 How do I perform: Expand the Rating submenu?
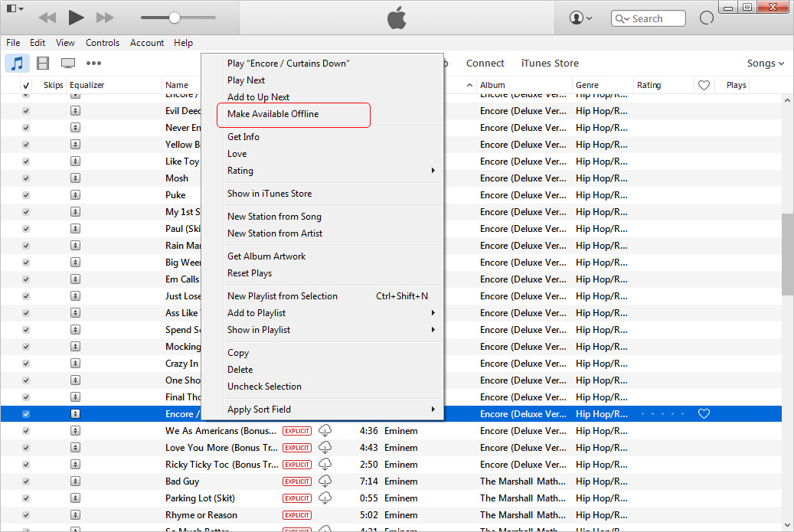[332, 171]
